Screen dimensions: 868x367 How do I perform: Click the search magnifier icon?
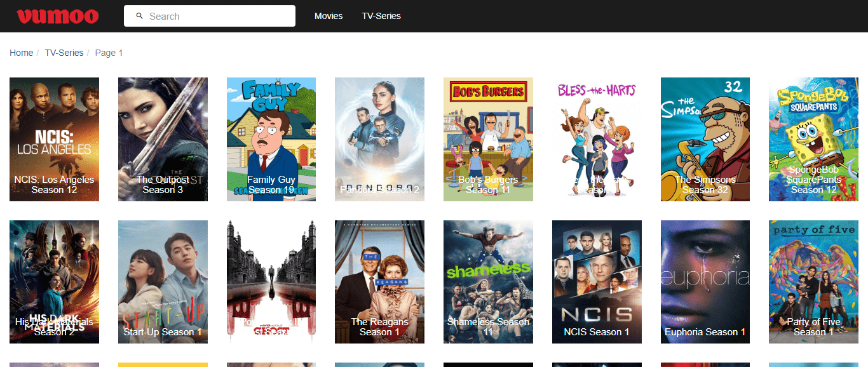(139, 16)
